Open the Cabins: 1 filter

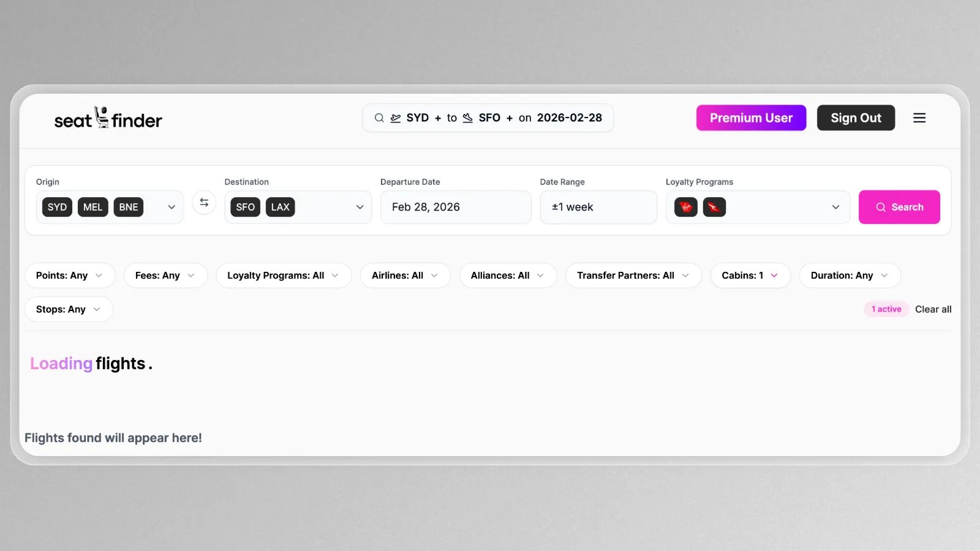(750, 275)
